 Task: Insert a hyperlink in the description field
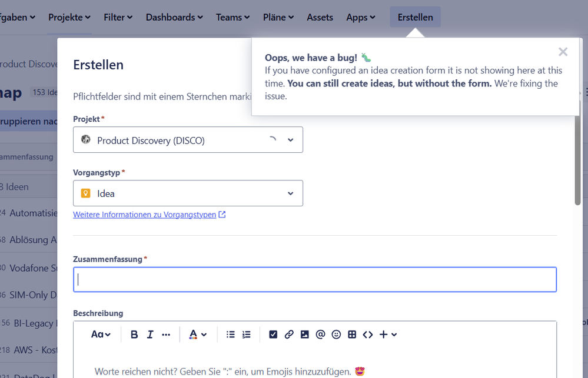pos(289,334)
